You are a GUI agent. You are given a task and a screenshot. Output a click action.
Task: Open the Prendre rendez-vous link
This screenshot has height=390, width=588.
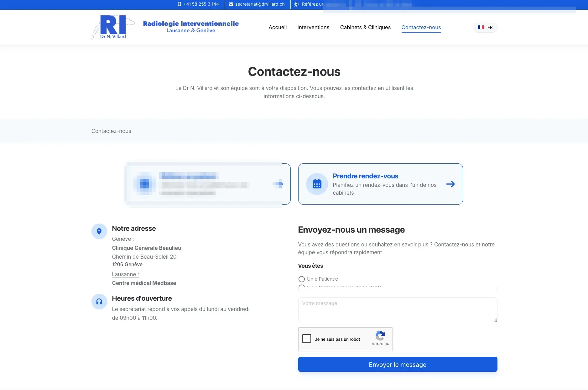click(380, 184)
